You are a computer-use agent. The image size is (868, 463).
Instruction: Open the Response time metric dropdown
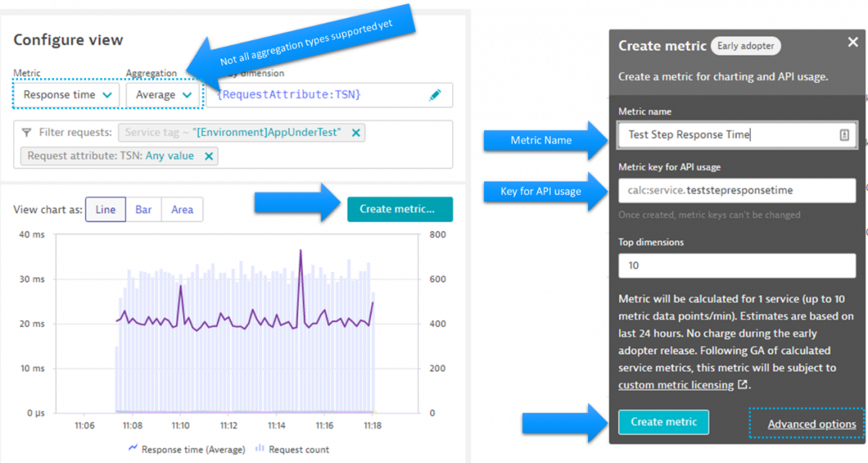[x=65, y=94]
